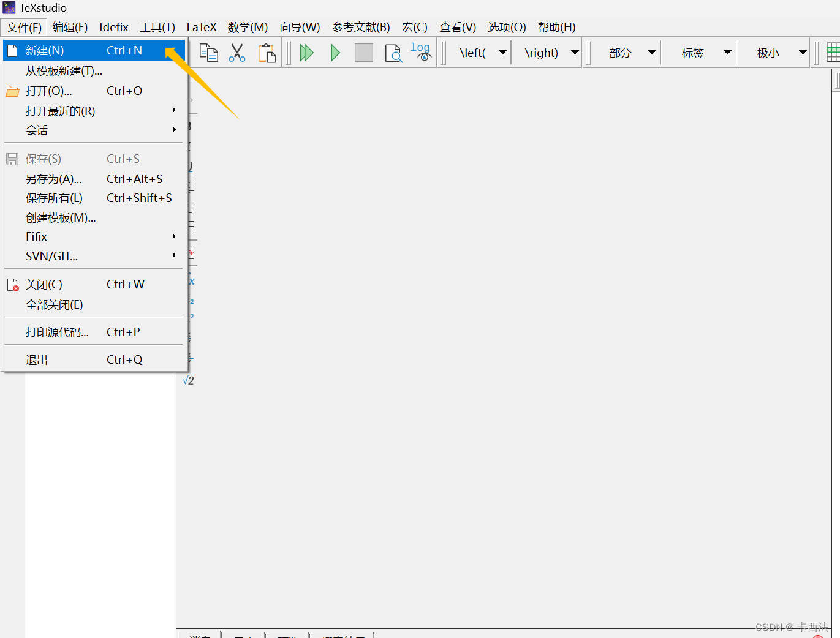The image size is (840, 638).
Task: Open the 选项(O) options menu
Action: click(507, 28)
